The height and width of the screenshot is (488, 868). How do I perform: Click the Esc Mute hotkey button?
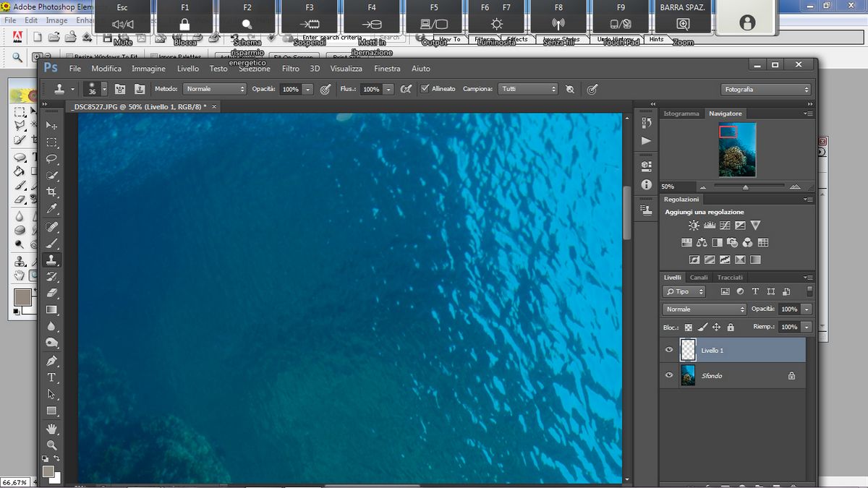pyautogui.click(x=122, y=17)
